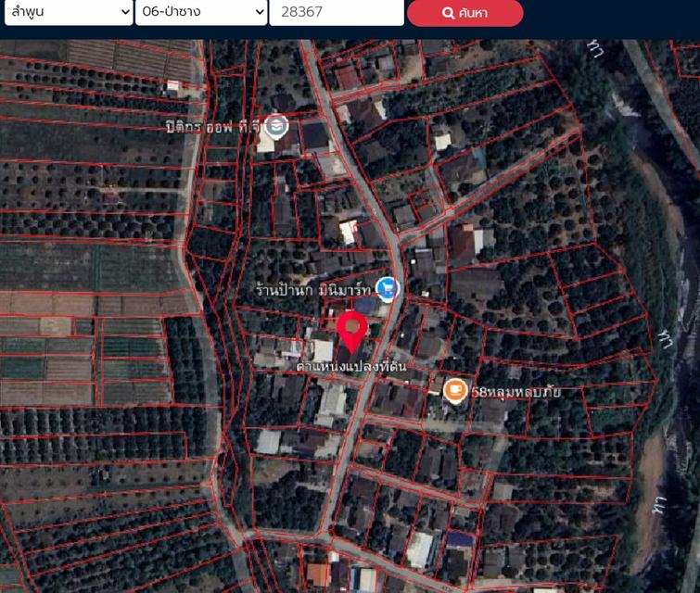Click the orange cafe icon for 58หลุมหลบภัย
The width and height of the screenshot is (700, 593).
pyautogui.click(x=454, y=390)
